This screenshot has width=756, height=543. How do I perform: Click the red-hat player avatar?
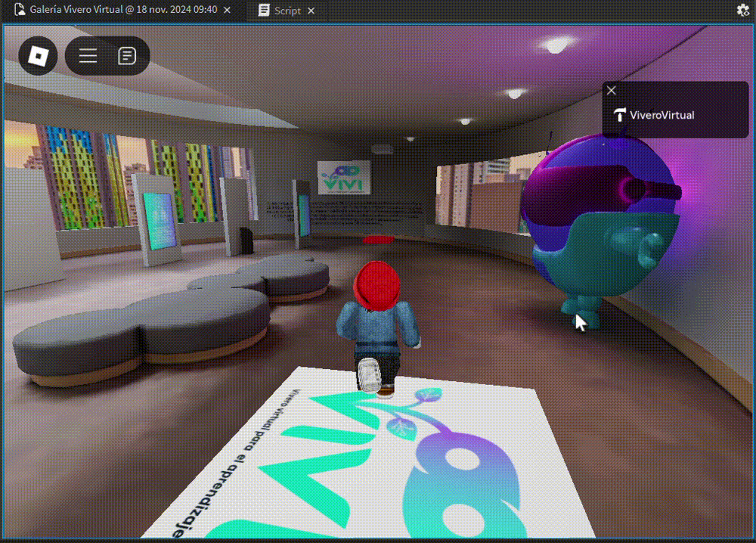click(379, 328)
